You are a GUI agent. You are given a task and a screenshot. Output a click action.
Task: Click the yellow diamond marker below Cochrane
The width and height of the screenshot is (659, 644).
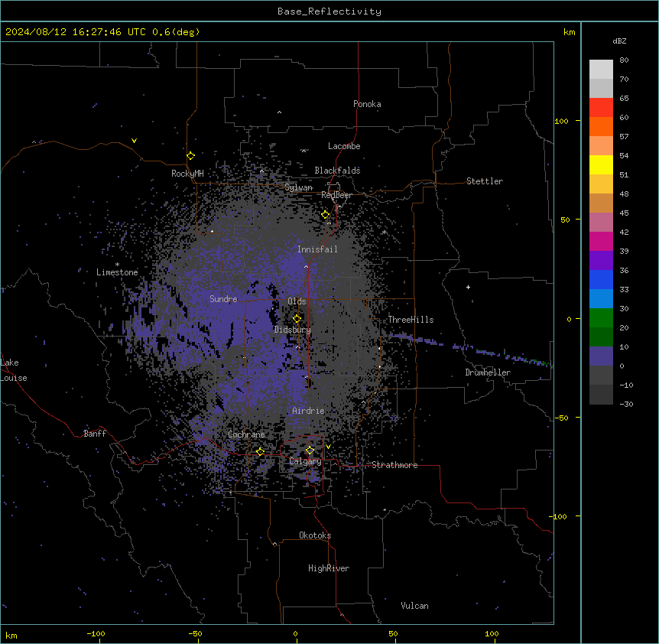point(260,452)
